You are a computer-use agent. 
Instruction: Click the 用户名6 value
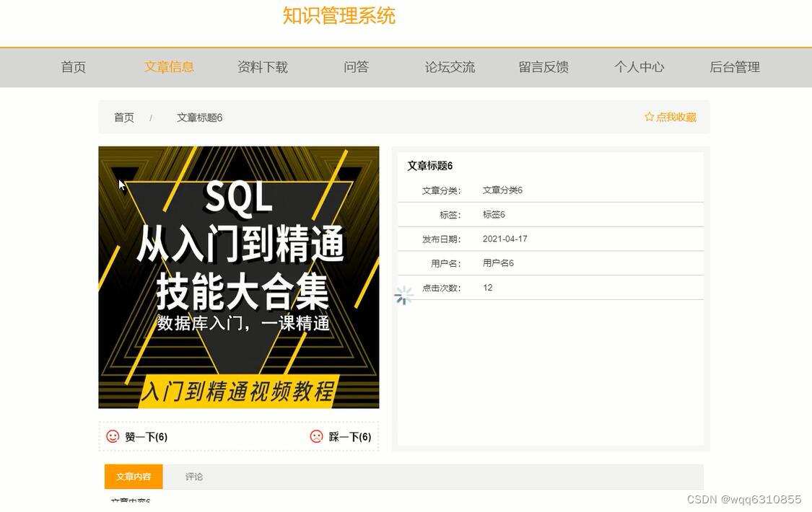point(498,262)
